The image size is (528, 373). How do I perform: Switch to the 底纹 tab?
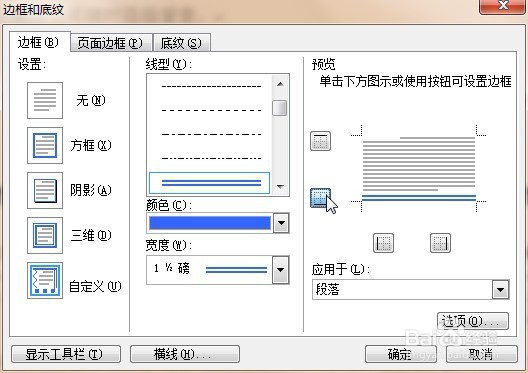181,43
